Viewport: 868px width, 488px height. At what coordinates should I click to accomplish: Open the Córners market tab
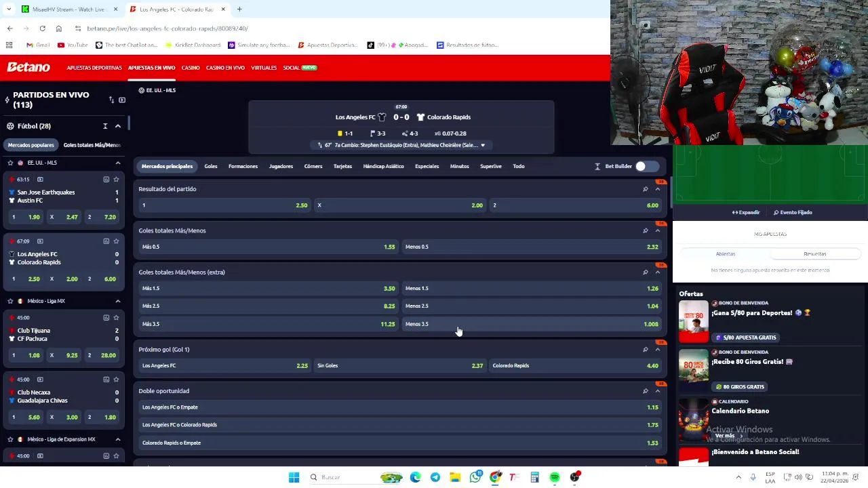(313, 166)
